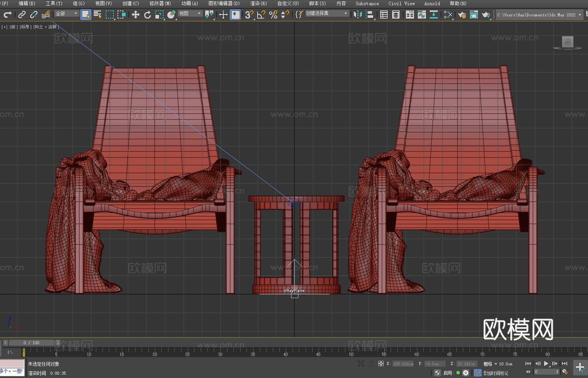
Task: Click the Bind to Space Warp icon
Action: pos(46,15)
